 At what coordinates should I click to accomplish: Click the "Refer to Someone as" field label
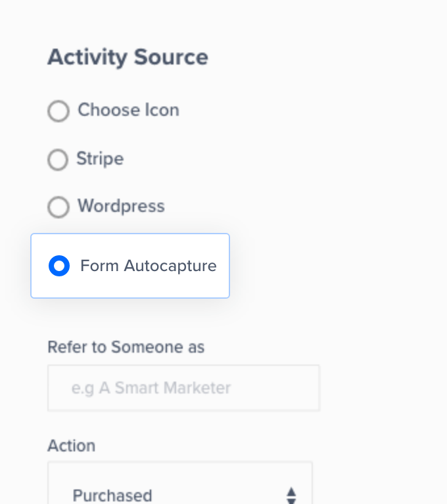coord(126,347)
